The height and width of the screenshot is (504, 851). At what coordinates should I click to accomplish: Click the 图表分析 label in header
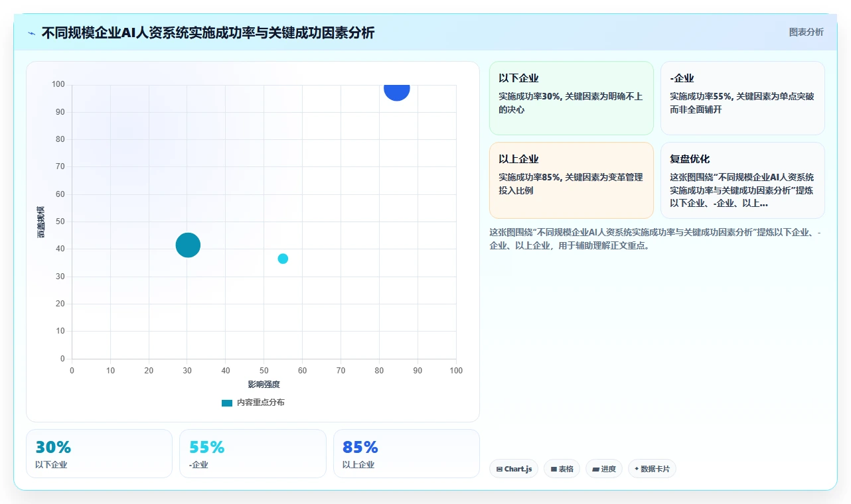pyautogui.click(x=806, y=32)
